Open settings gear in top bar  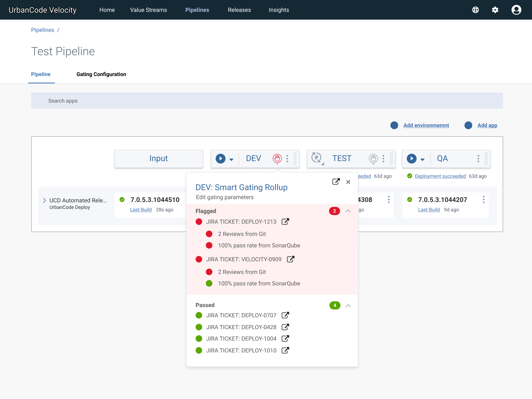click(495, 10)
